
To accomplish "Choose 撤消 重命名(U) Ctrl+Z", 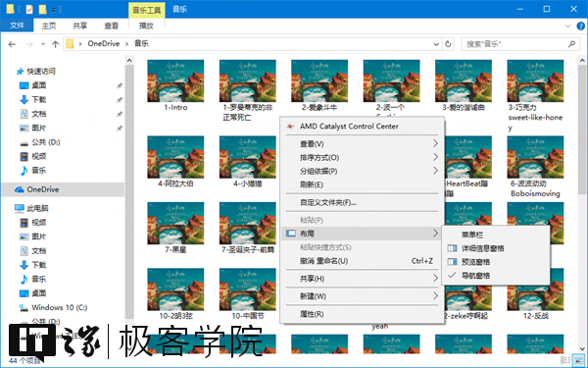I will (x=362, y=261).
